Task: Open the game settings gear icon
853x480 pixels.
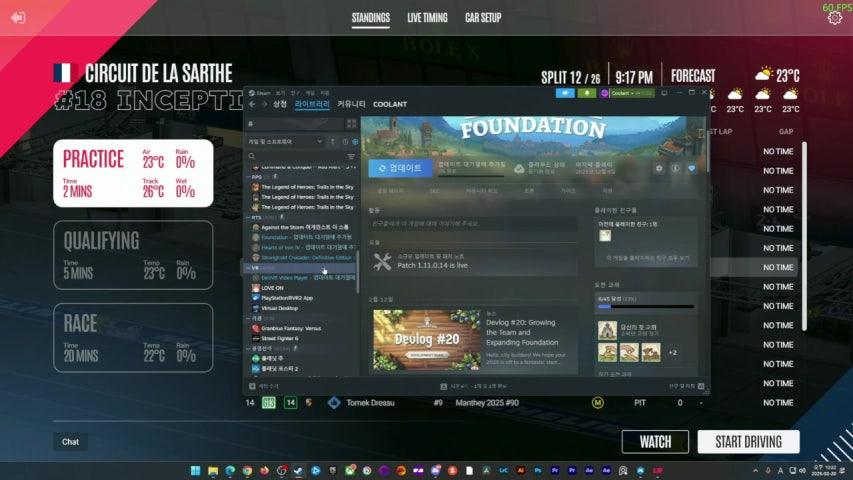Action: coord(835,18)
